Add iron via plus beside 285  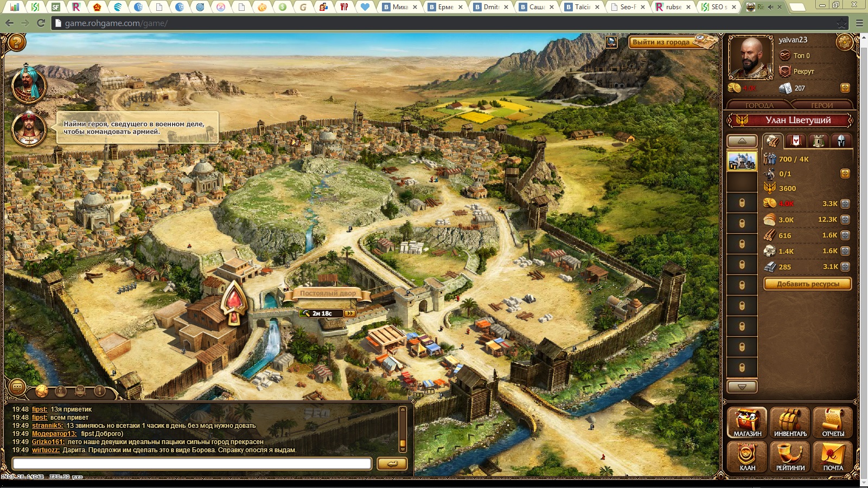(845, 267)
